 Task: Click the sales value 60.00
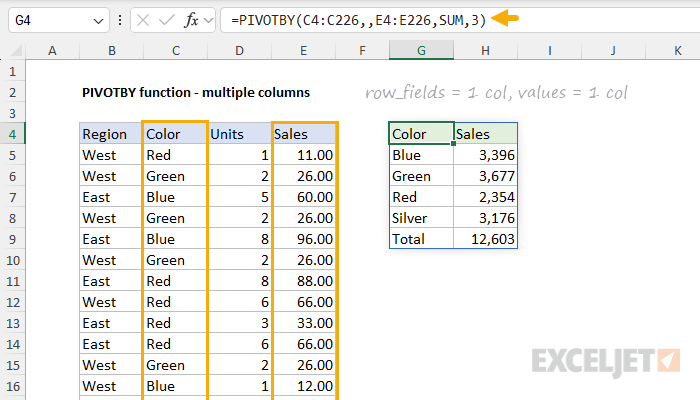coord(304,197)
